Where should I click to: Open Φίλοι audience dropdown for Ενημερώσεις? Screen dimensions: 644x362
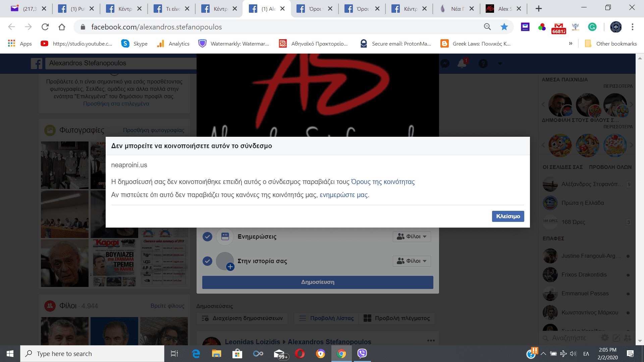pyautogui.click(x=412, y=237)
